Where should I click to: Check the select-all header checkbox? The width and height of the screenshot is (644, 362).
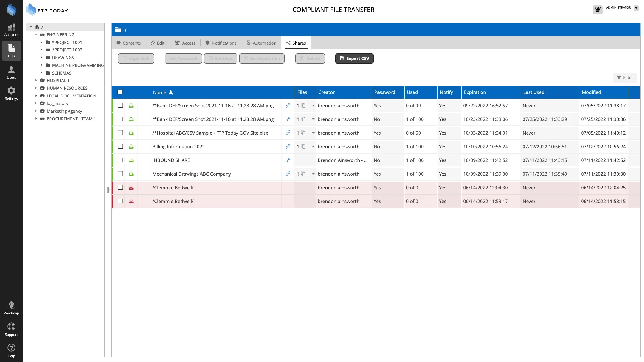(120, 92)
